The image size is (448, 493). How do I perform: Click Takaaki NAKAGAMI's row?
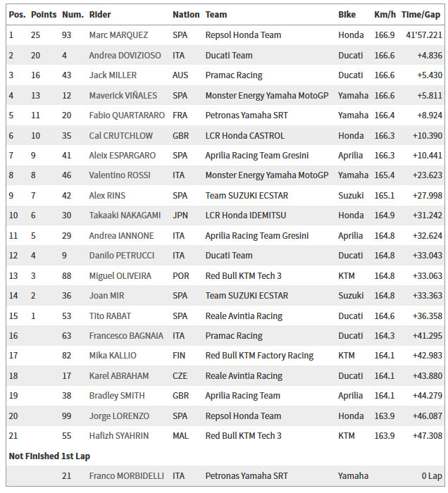[x=225, y=216]
